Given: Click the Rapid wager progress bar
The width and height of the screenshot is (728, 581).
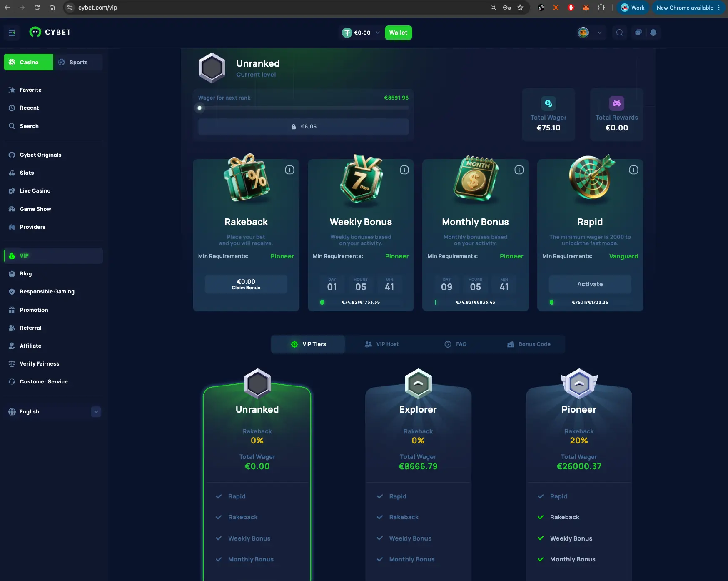Looking at the screenshot, I should coord(590,302).
